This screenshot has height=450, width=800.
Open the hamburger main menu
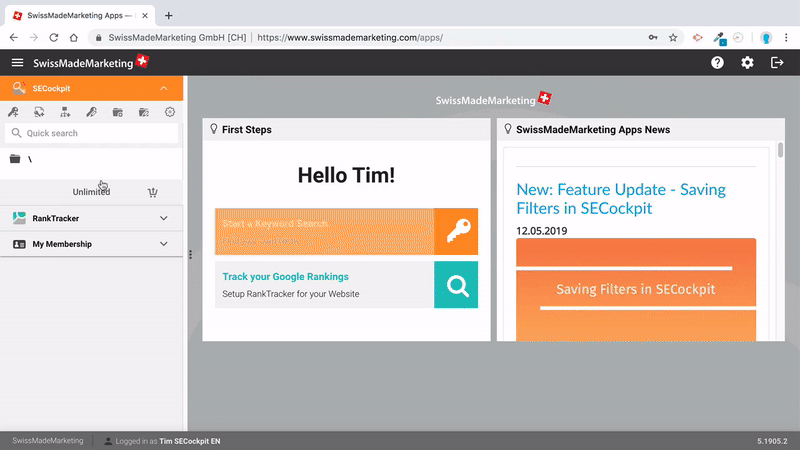coord(17,63)
